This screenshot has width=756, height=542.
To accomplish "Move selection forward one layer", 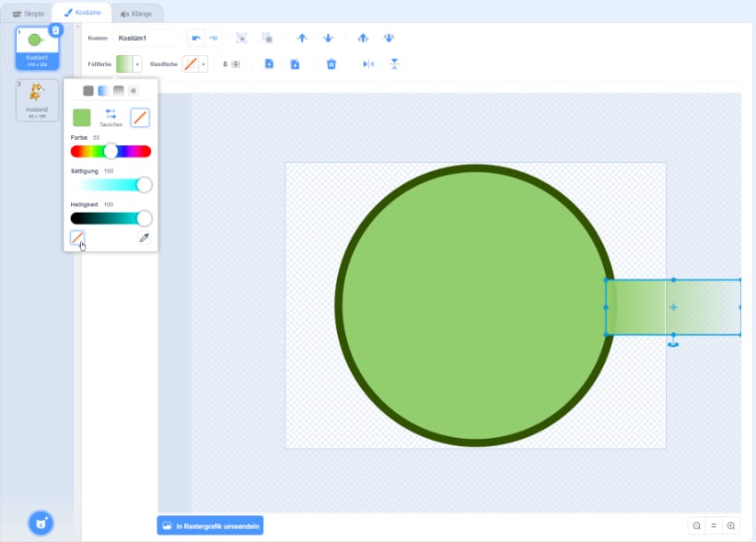I will (302, 38).
